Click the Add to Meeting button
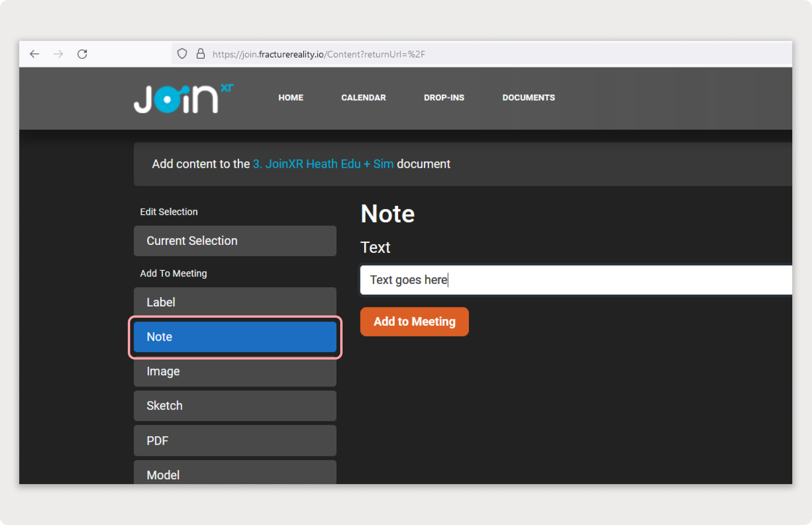Viewport: 812px width, 525px height. (414, 321)
